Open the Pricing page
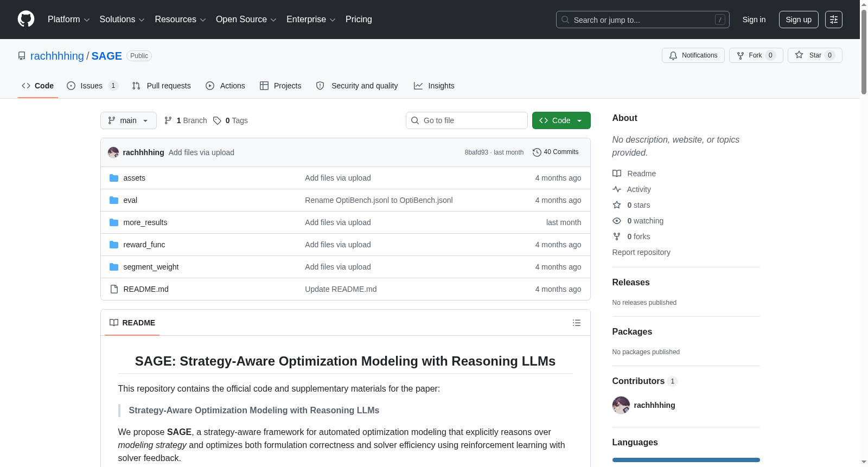 359,20
